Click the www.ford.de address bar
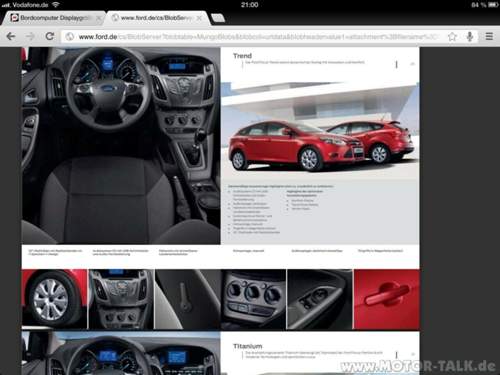 253,36
